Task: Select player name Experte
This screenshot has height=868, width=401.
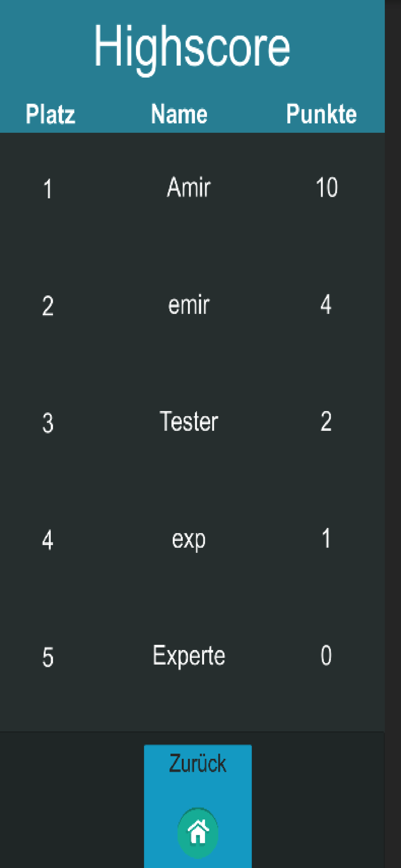Action: pyautogui.click(x=189, y=656)
